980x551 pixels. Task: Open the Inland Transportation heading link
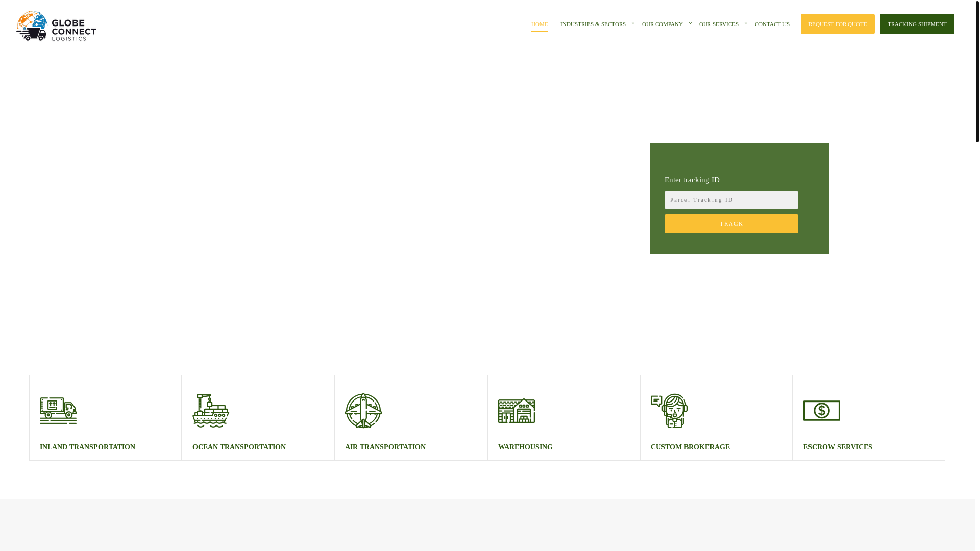87,447
